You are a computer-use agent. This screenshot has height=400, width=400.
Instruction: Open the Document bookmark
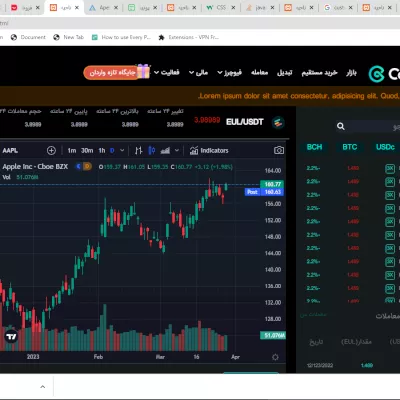(x=28, y=37)
